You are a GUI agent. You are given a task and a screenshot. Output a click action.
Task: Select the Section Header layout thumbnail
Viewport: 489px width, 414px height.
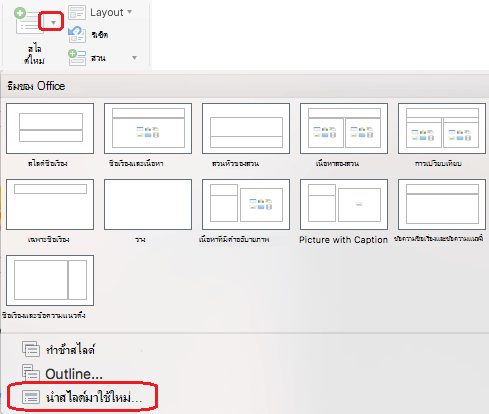[246, 128]
